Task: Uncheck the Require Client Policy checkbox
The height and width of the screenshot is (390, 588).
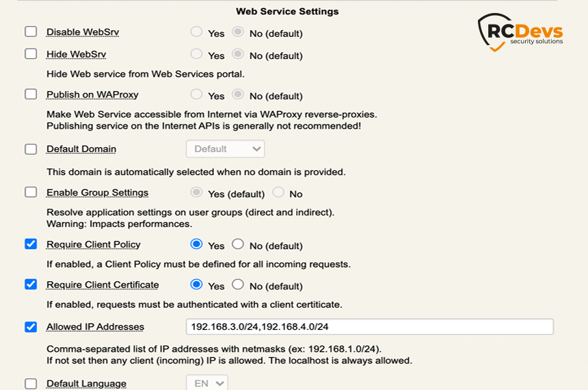Action: click(31, 244)
